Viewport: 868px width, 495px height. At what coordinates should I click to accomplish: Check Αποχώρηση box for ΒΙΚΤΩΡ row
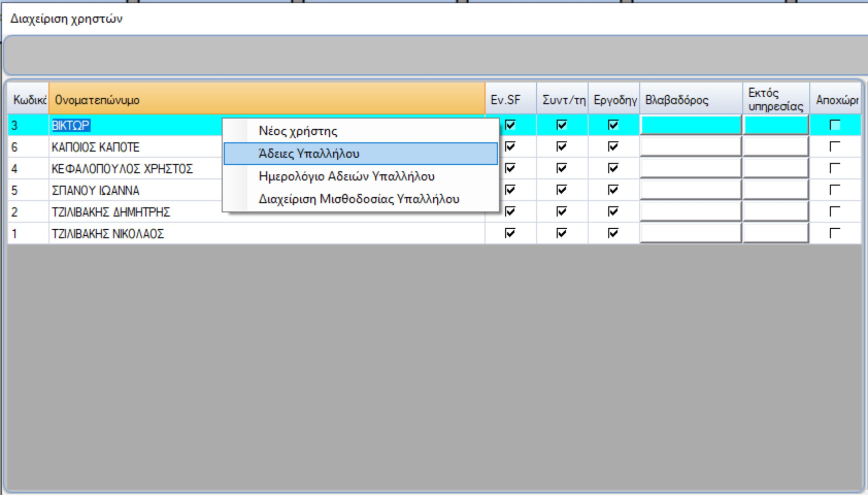click(x=835, y=125)
